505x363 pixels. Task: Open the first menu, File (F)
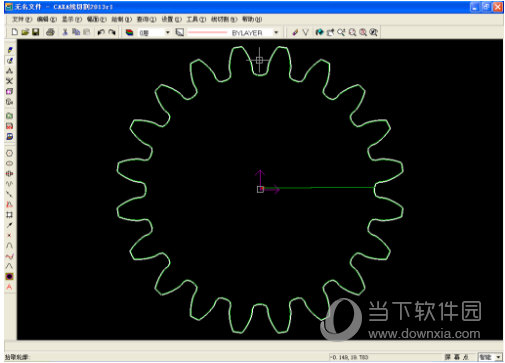coord(22,19)
